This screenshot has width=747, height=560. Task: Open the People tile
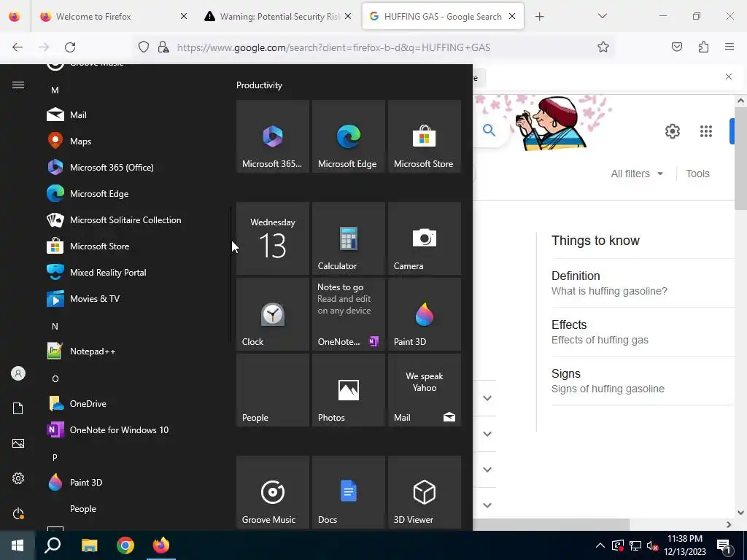coord(273,390)
